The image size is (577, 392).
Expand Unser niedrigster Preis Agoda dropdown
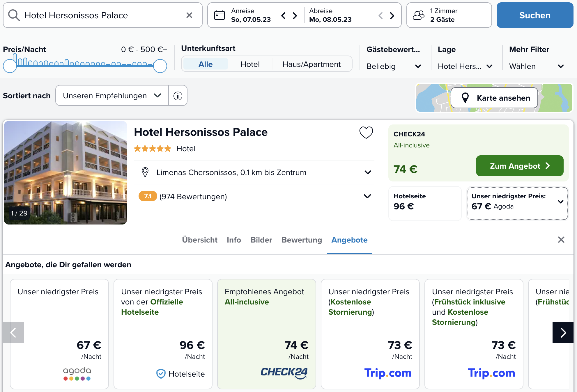(517, 203)
